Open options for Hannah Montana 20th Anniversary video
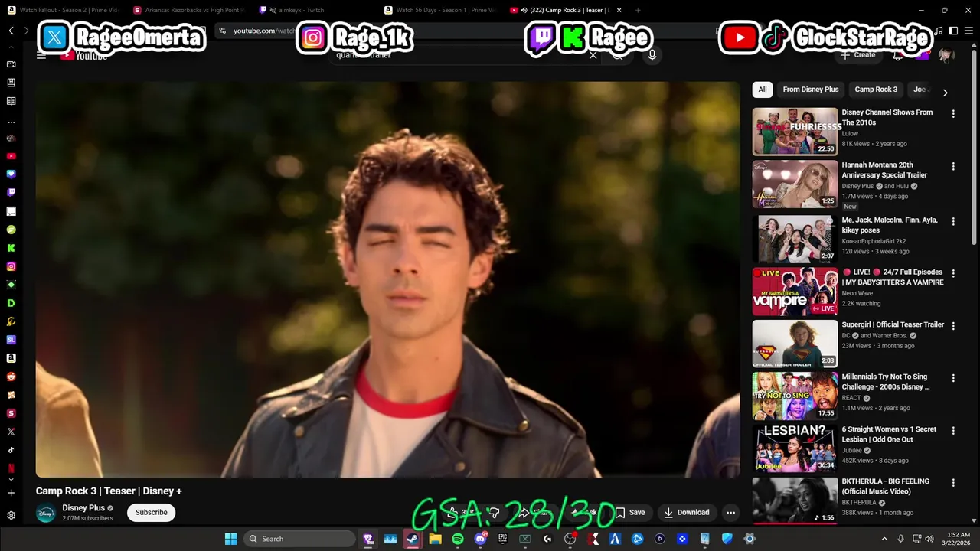The image size is (980, 551). 953,166
